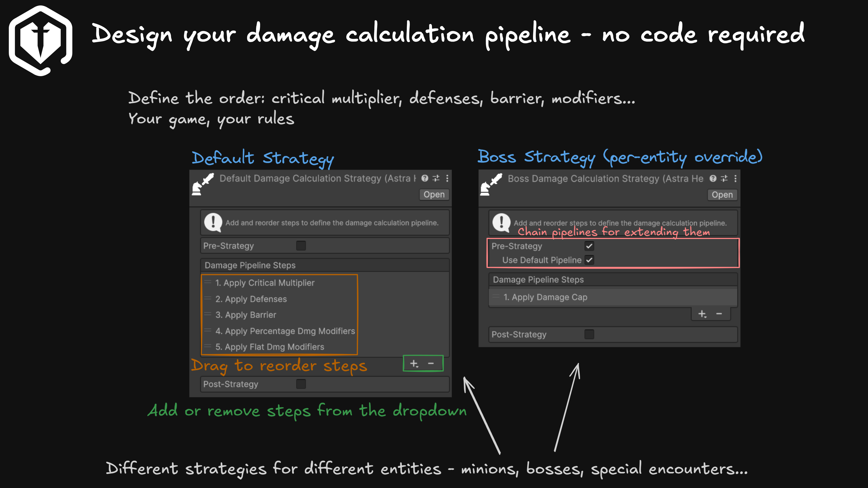Click the Astra logo in the corner
Viewport: 868px width, 488px height.
pyautogui.click(x=40, y=40)
